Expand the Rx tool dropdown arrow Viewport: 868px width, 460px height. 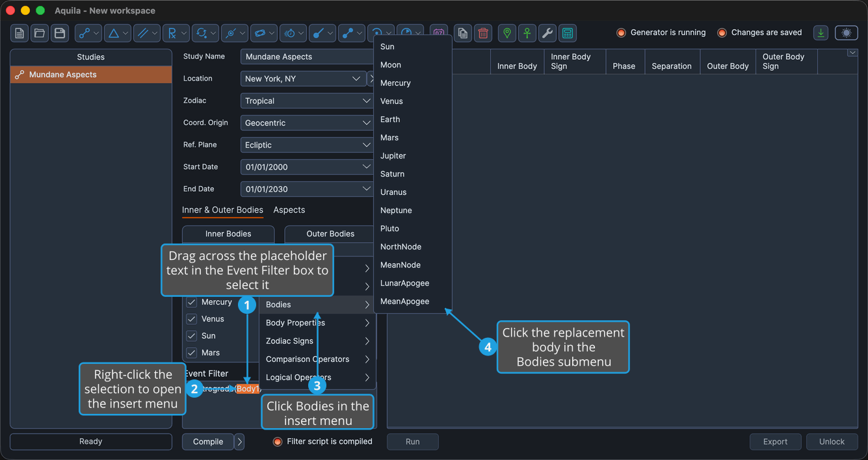click(185, 33)
